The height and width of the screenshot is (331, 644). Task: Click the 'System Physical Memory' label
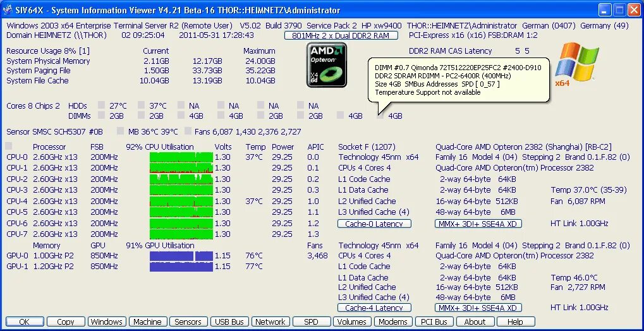(48, 61)
